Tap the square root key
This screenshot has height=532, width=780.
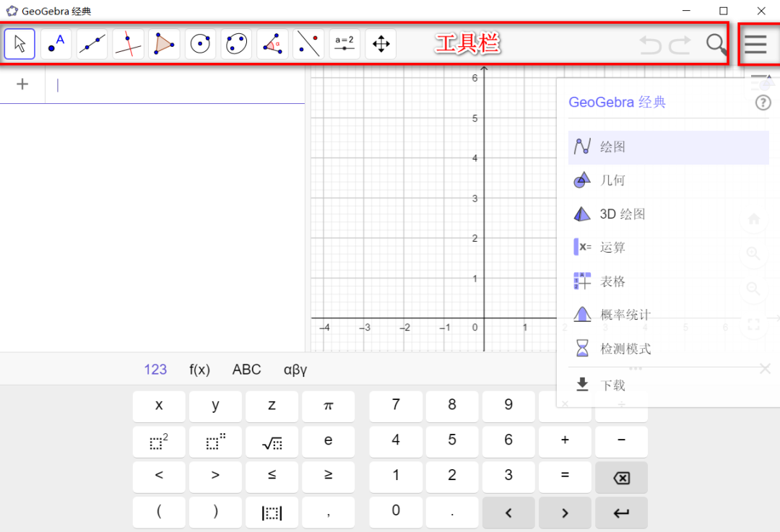(272, 442)
